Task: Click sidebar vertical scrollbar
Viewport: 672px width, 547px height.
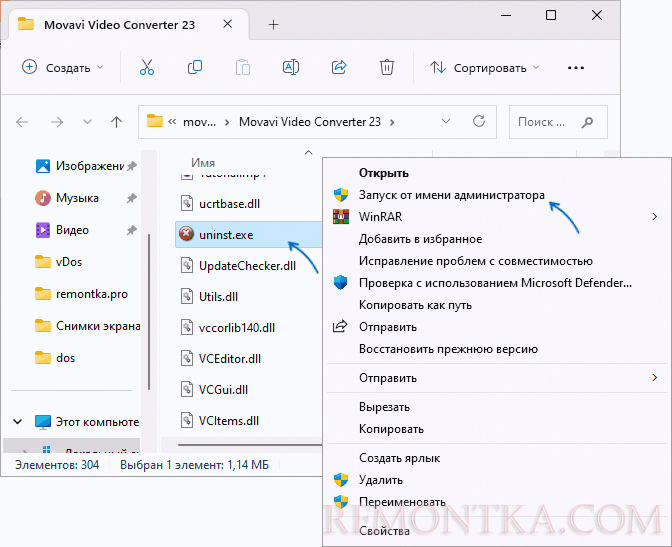Action: pyautogui.click(x=149, y=312)
